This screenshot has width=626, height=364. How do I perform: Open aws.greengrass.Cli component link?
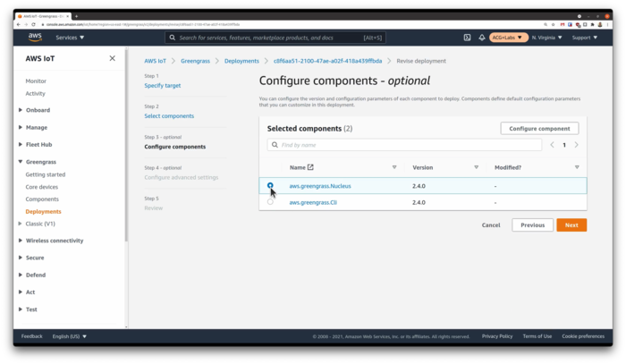(x=313, y=202)
